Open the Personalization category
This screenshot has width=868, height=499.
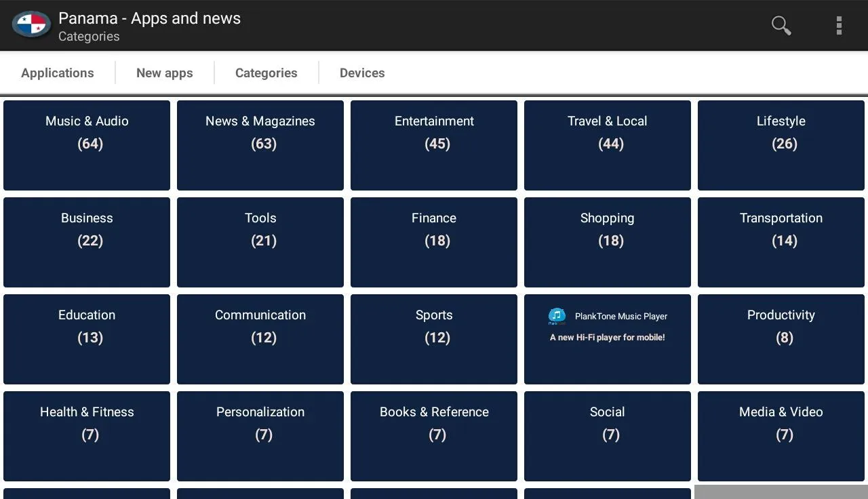pos(260,436)
